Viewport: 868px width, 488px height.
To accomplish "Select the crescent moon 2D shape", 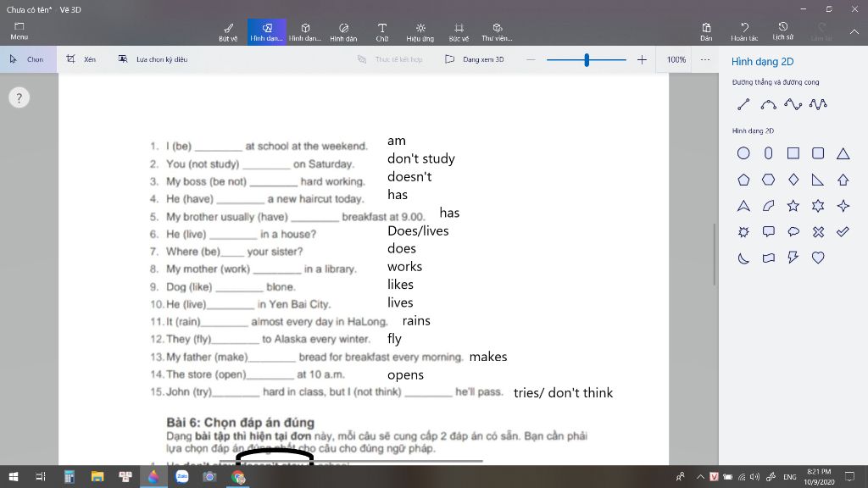I will pyautogui.click(x=743, y=258).
